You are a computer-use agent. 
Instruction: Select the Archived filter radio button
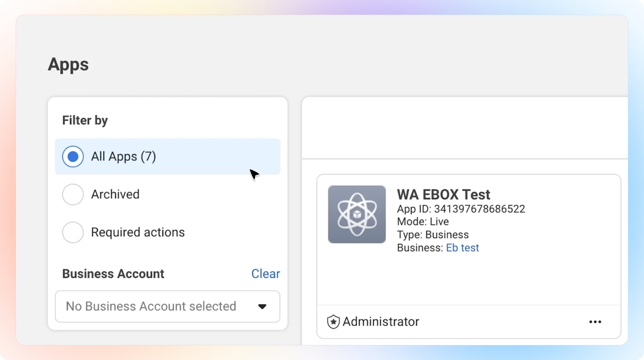73,194
